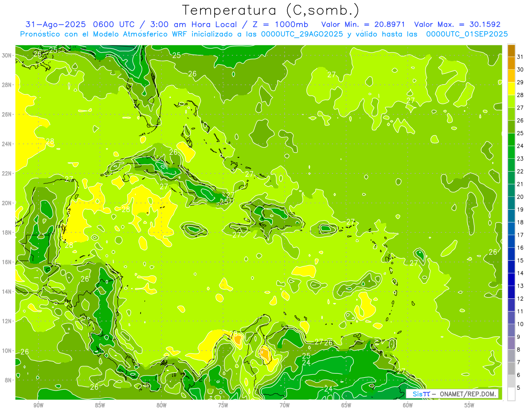
Task: Click the color bar segment between 30 and 31
Action: coord(511,63)
